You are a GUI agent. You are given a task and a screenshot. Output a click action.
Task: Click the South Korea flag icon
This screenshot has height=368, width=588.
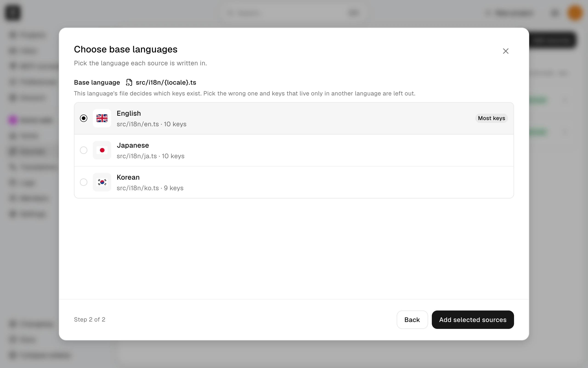[x=102, y=182]
